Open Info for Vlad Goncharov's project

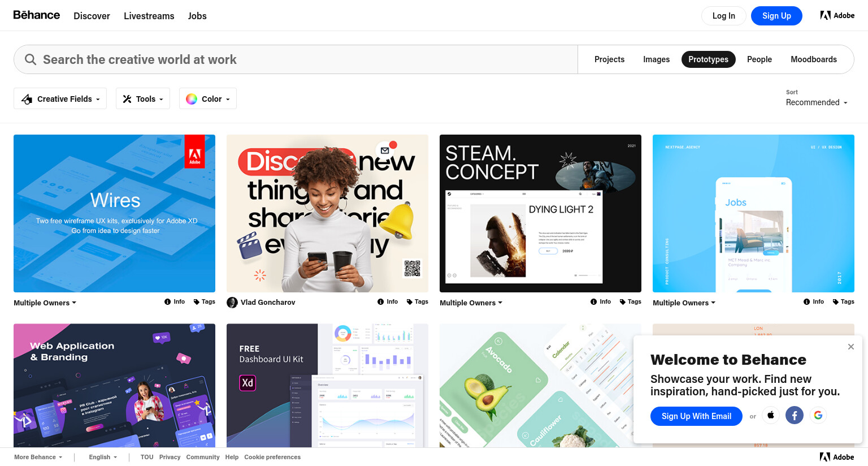[388, 302]
